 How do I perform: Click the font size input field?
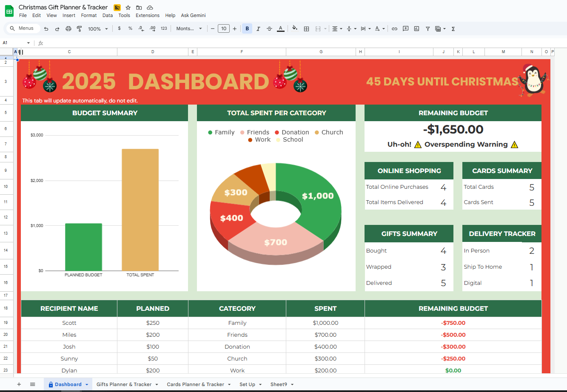pyautogui.click(x=223, y=29)
